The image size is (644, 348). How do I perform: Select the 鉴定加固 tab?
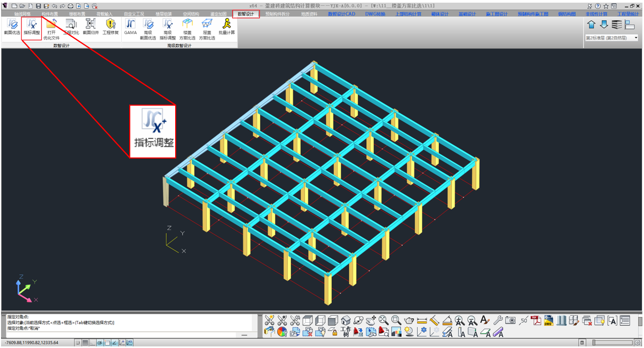point(218,14)
